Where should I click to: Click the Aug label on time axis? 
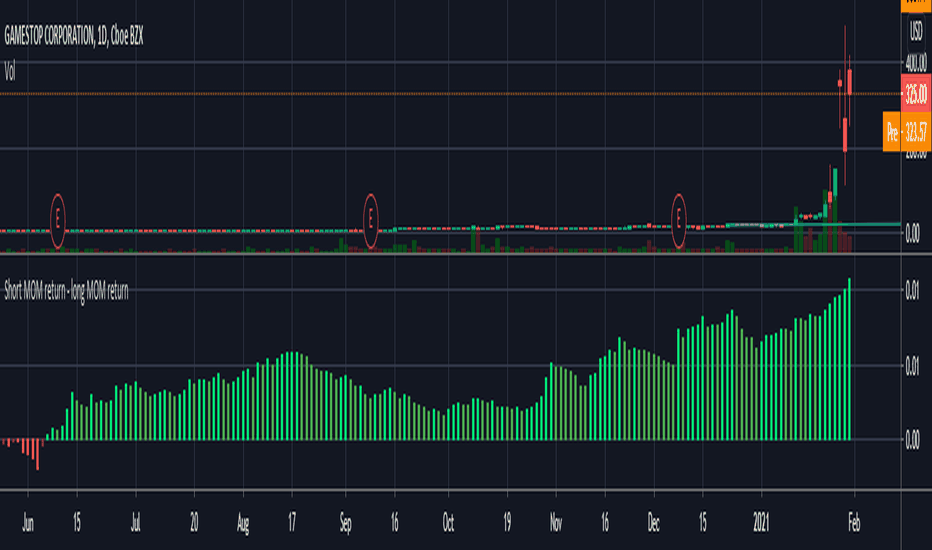pyautogui.click(x=243, y=523)
